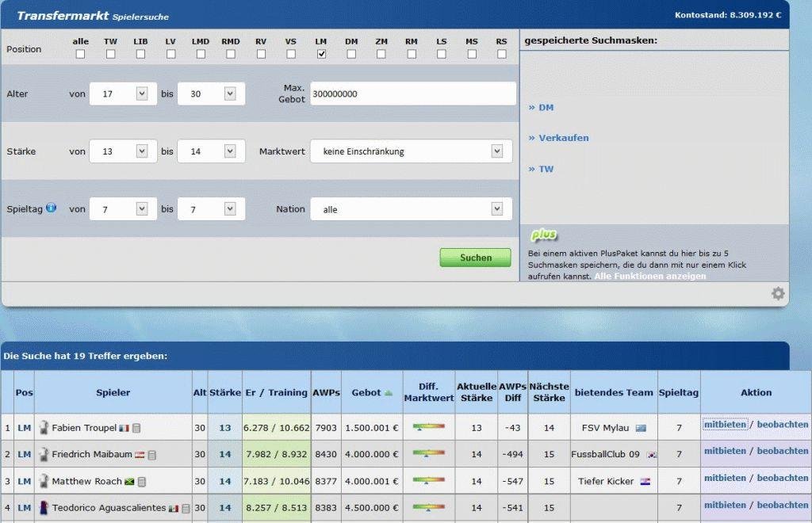The width and height of the screenshot is (812, 523).
Task: Click the Diff. Marktwert gauge for Friedrich Maibaum
Action: pyautogui.click(x=428, y=454)
